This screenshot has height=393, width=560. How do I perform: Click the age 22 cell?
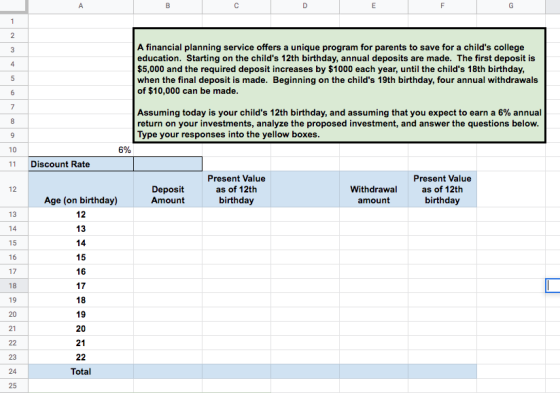pos(81,357)
